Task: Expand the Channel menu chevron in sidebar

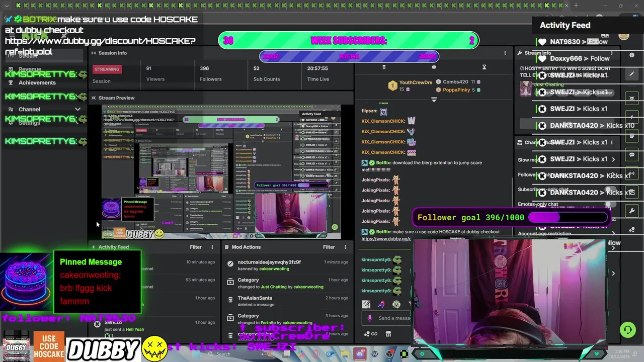Action: click(77, 109)
